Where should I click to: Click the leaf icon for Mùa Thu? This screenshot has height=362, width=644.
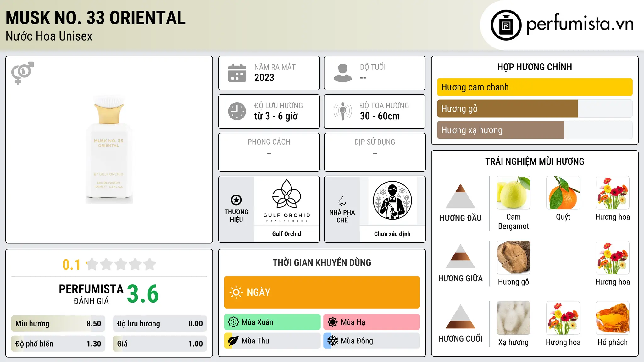click(233, 341)
